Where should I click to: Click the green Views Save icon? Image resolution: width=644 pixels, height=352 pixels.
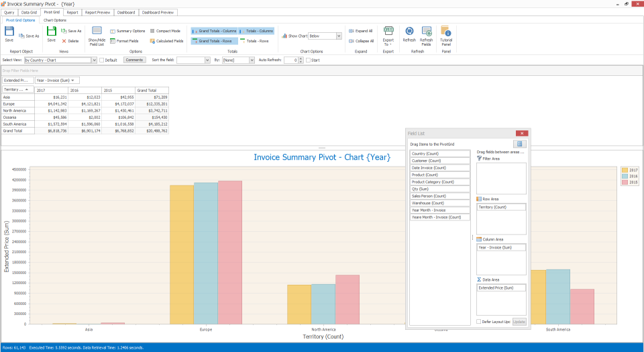point(52,32)
